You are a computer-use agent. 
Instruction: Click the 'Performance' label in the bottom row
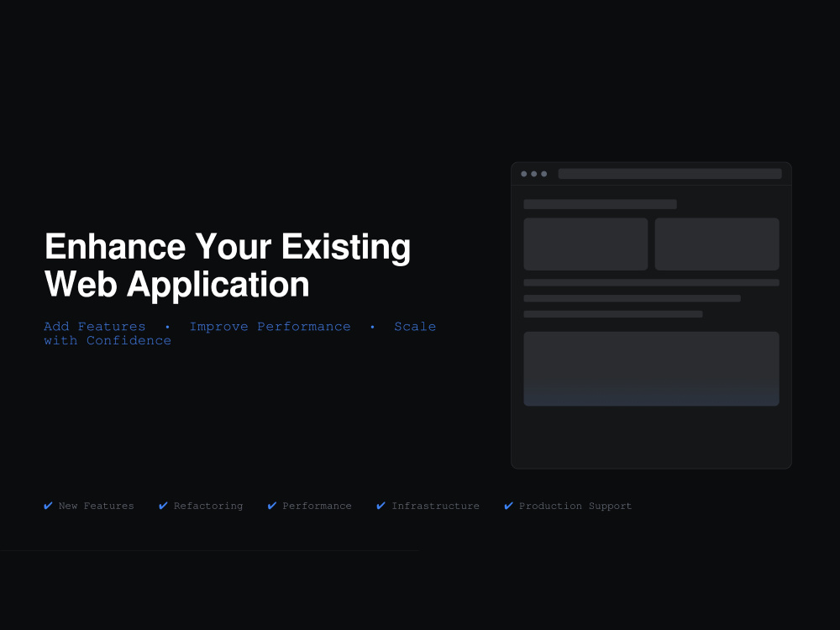pyautogui.click(x=318, y=506)
